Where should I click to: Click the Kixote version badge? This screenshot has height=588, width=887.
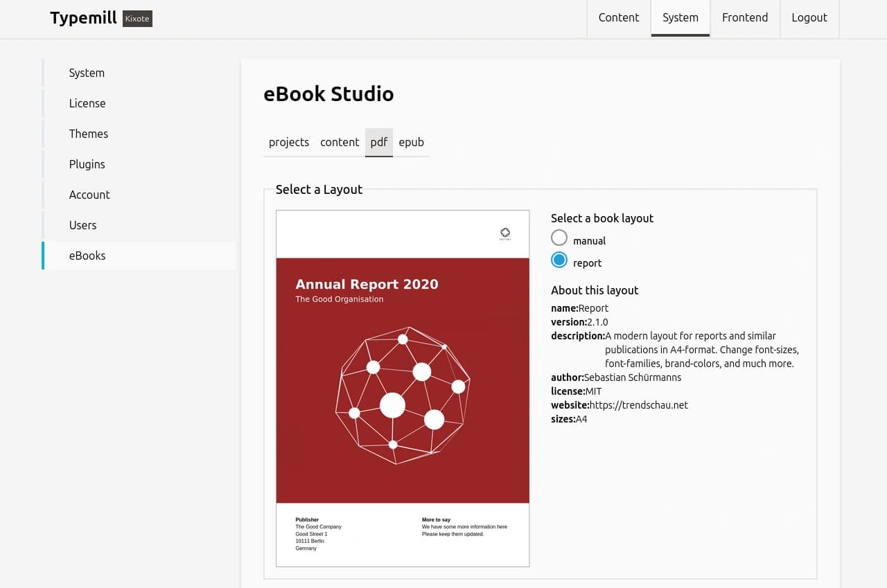tap(137, 19)
